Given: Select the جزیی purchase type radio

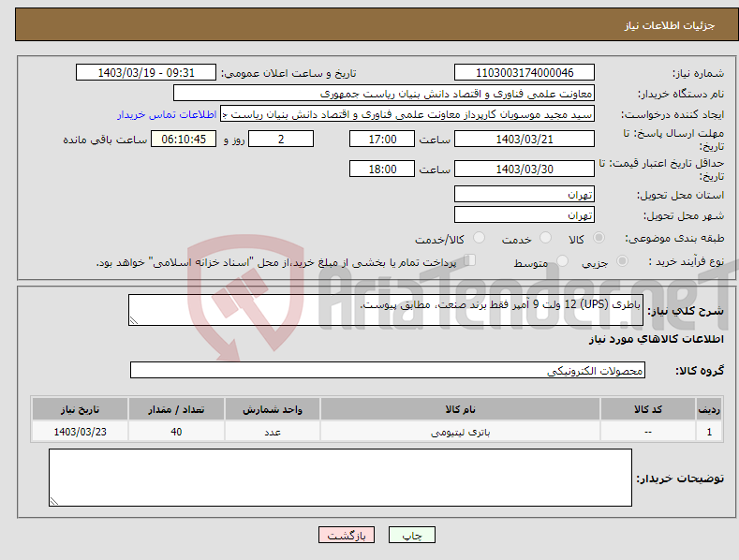Looking at the screenshot, I should click(622, 261).
